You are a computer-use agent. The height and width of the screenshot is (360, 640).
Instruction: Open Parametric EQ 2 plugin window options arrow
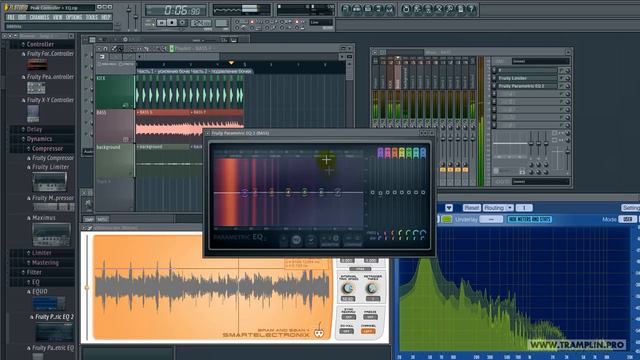(x=207, y=133)
